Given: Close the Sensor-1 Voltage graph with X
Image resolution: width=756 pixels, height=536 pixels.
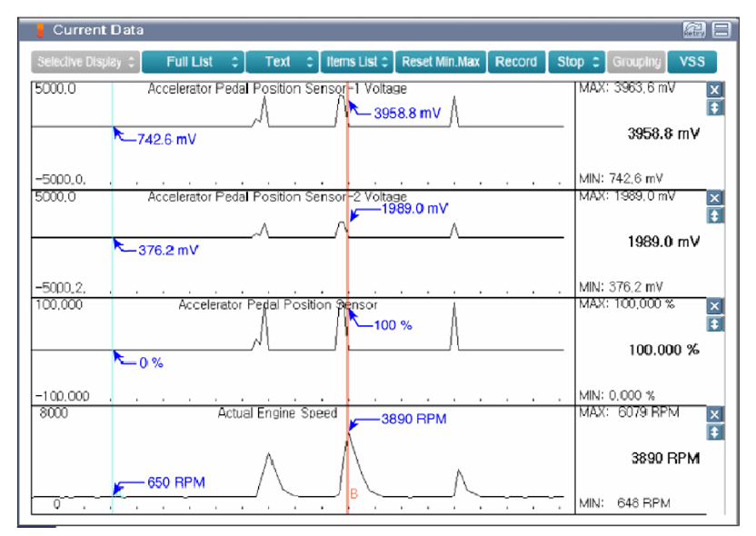Looking at the screenshot, I should (x=713, y=90).
